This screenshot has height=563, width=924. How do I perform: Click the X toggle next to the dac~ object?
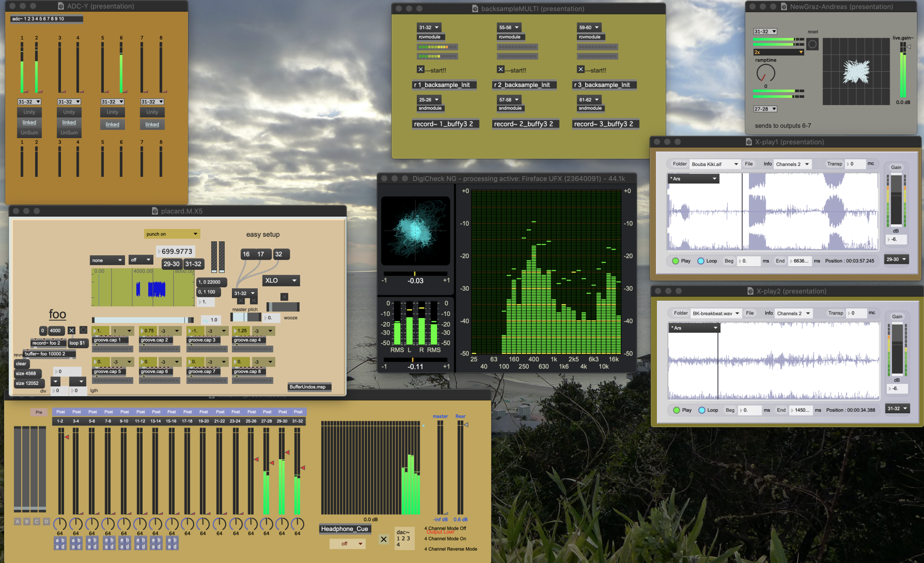coord(383,539)
